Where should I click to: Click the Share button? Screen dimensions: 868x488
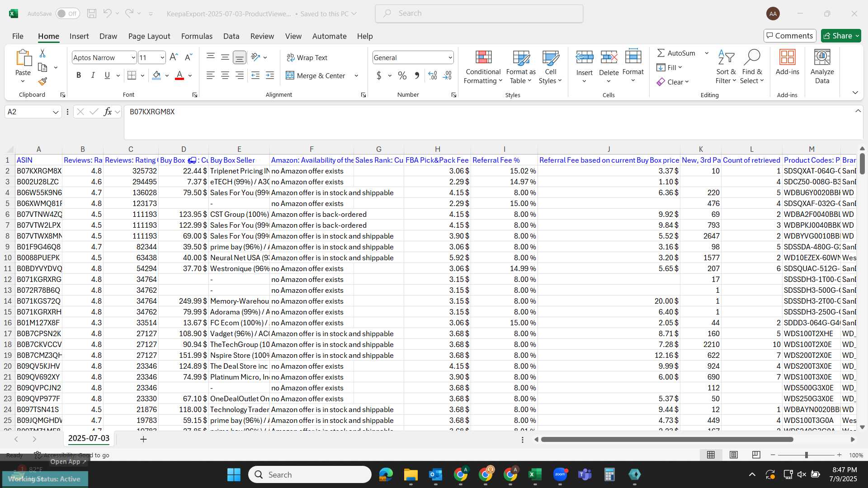(841, 36)
